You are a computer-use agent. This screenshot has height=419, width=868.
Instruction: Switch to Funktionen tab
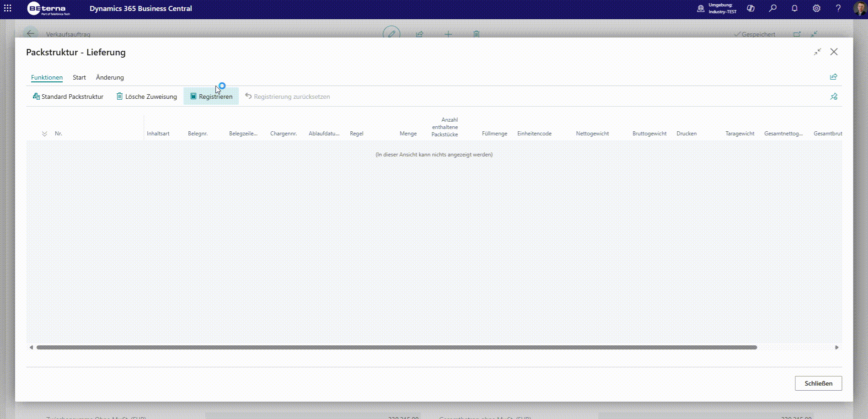[47, 77]
